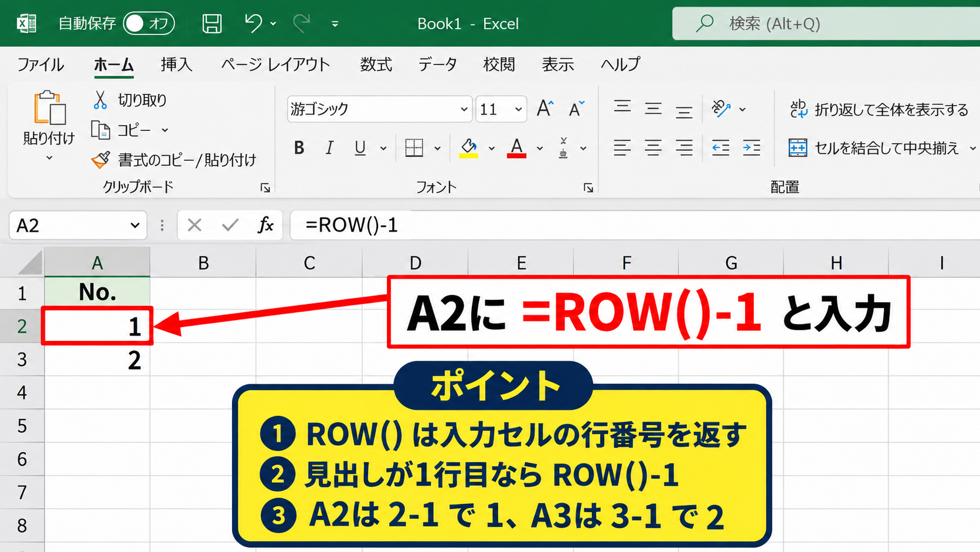Open the font color dropdown arrow
Screen dimensions: 980x552
coord(540,148)
